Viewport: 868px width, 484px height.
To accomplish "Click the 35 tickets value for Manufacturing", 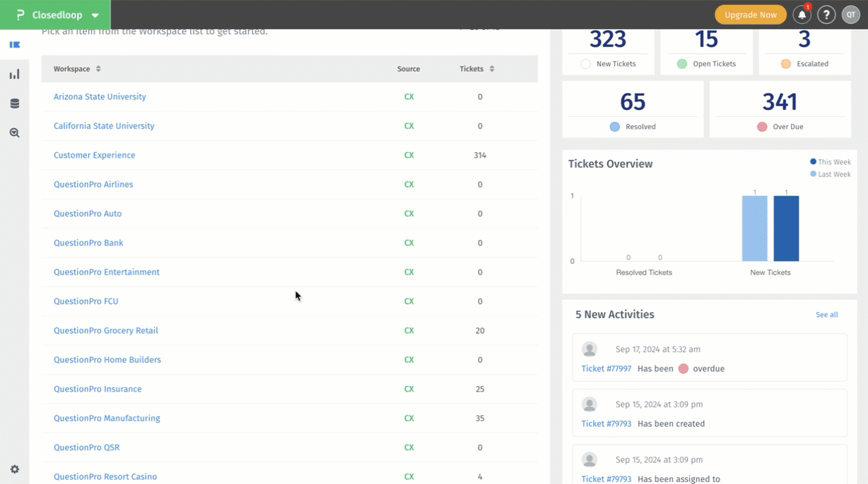I will pos(480,418).
